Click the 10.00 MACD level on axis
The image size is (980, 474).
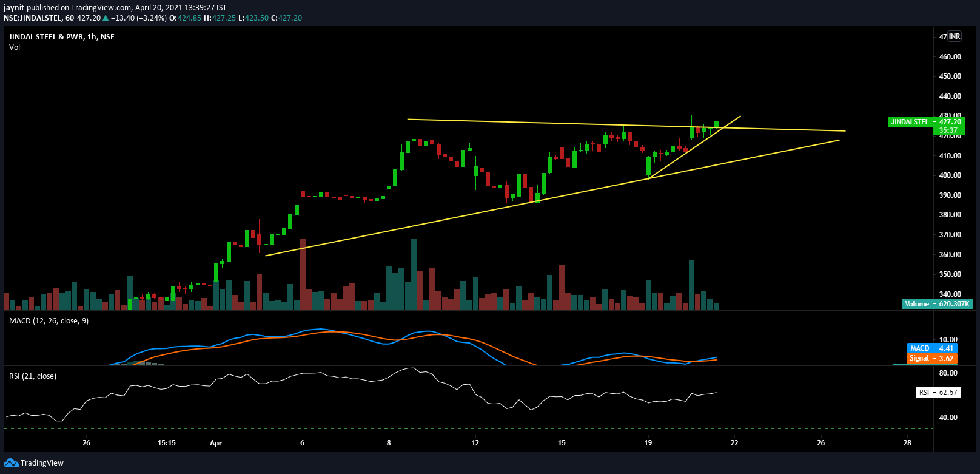pos(948,340)
